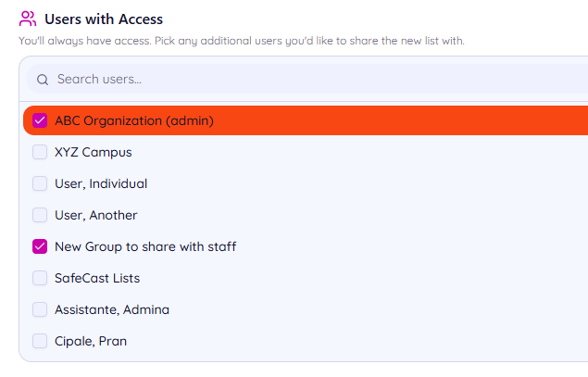Image resolution: width=588 pixels, height=377 pixels.
Task: Focus the Search users input field
Action: coord(307,79)
